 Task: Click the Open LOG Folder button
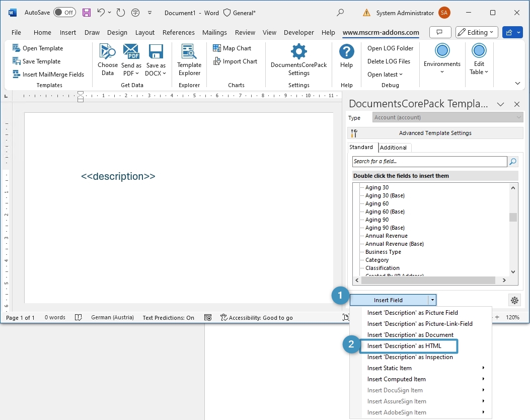pyautogui.click(x=390, y=48)
